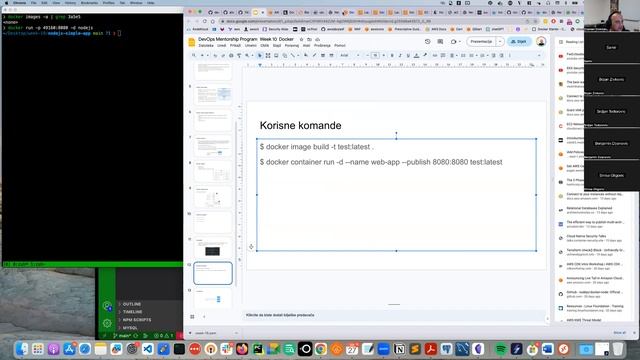Select slide 13 thumbnail in the filmstrip
This screenshot has height=360, width=640.
(x=213, y=298)
